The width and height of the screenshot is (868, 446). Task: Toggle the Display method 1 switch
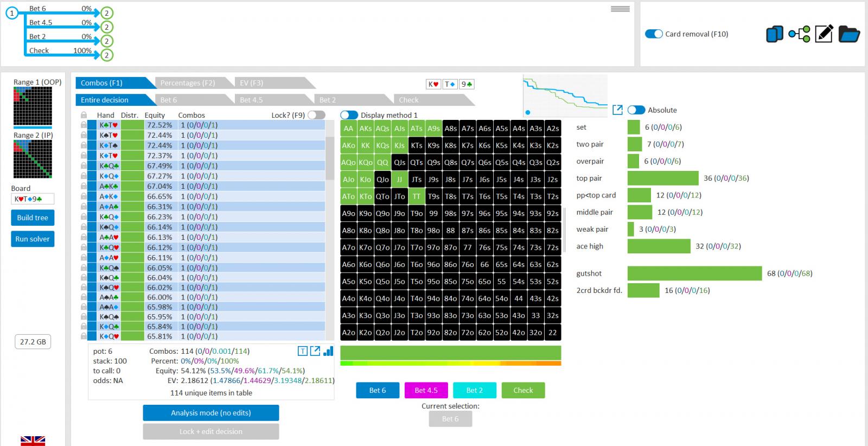(349, 115)
